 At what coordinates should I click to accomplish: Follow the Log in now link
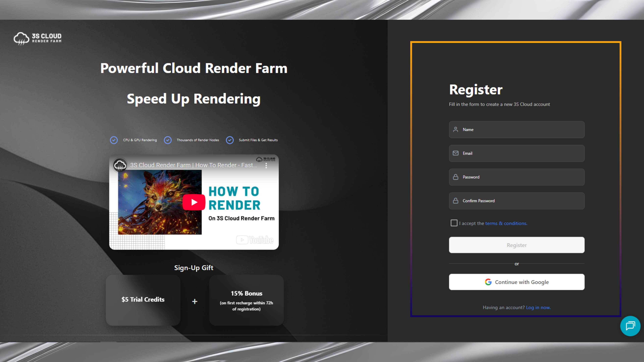pyautogui.click(x=538, y=308)
